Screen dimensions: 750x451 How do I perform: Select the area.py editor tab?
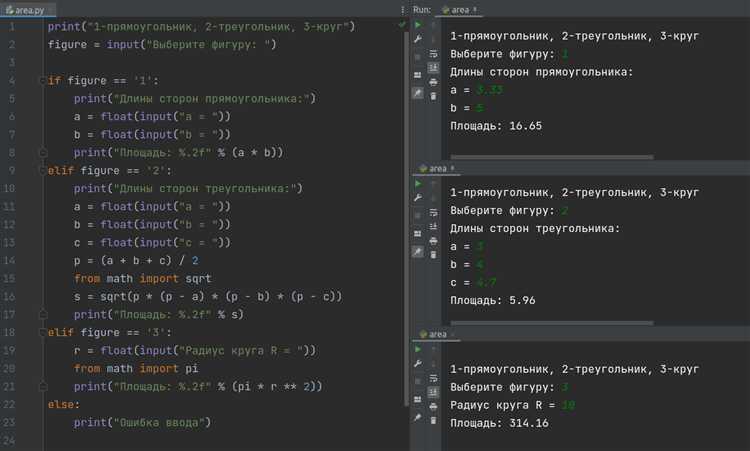point(26,10)
